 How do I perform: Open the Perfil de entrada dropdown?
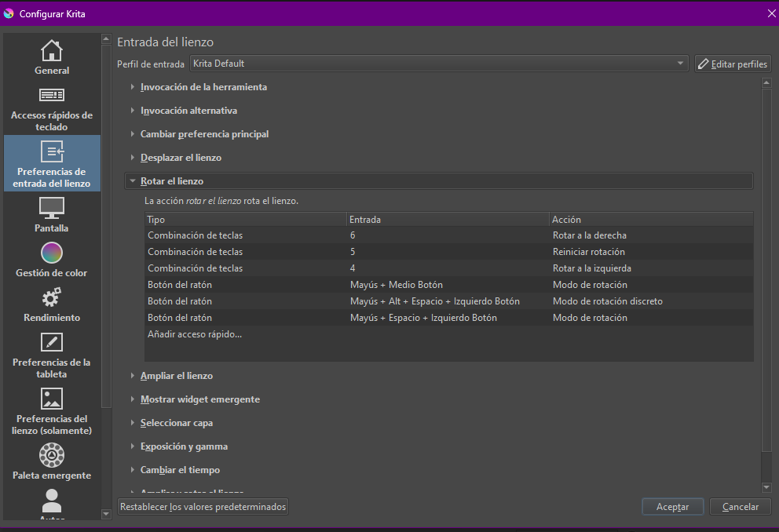(x=439, y=64)
